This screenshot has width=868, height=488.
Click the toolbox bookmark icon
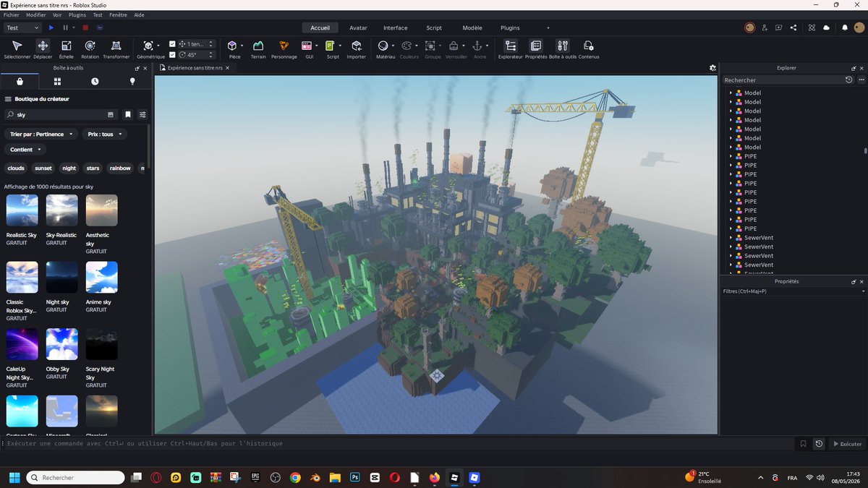coord(128,114)
